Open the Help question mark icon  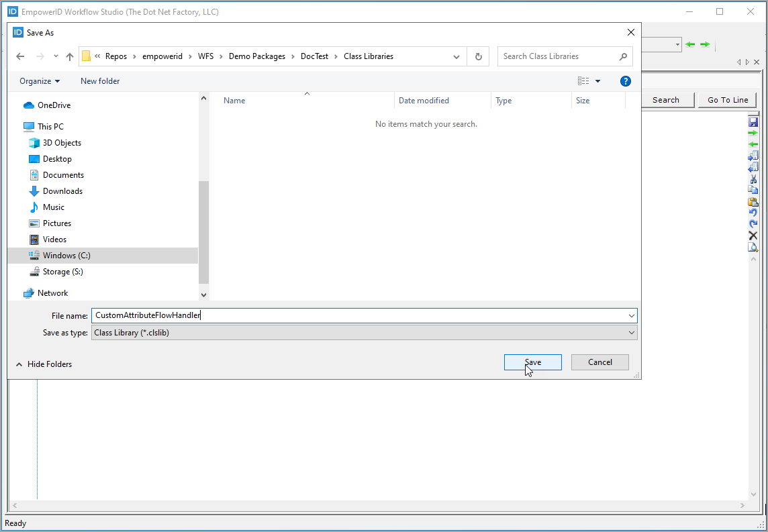(x=625, y=81)
